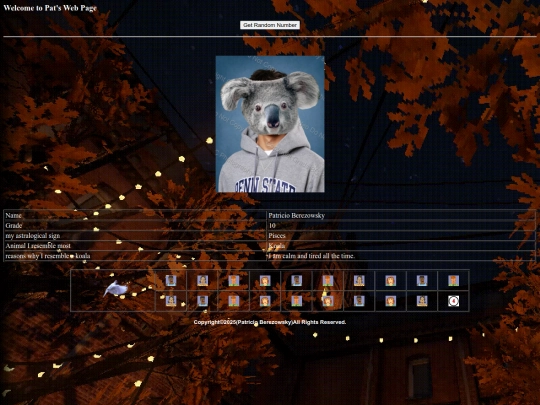
Task: Select the second avatar in the top row
Action: (202, 280)
